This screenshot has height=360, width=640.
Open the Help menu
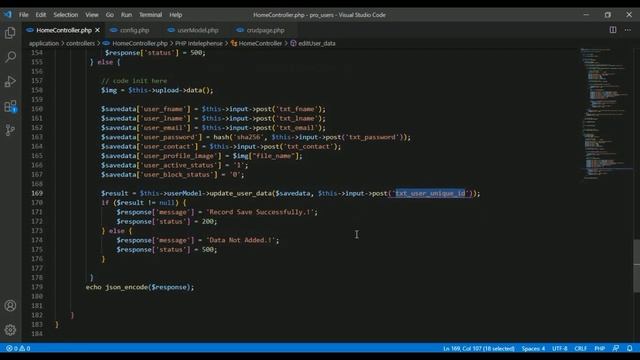tap(176, 15)
